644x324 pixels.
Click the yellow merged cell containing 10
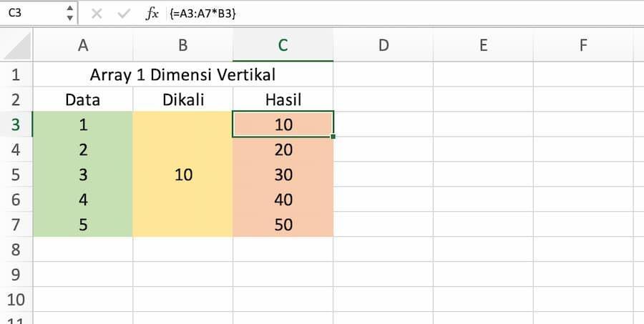tap(182, 174)
